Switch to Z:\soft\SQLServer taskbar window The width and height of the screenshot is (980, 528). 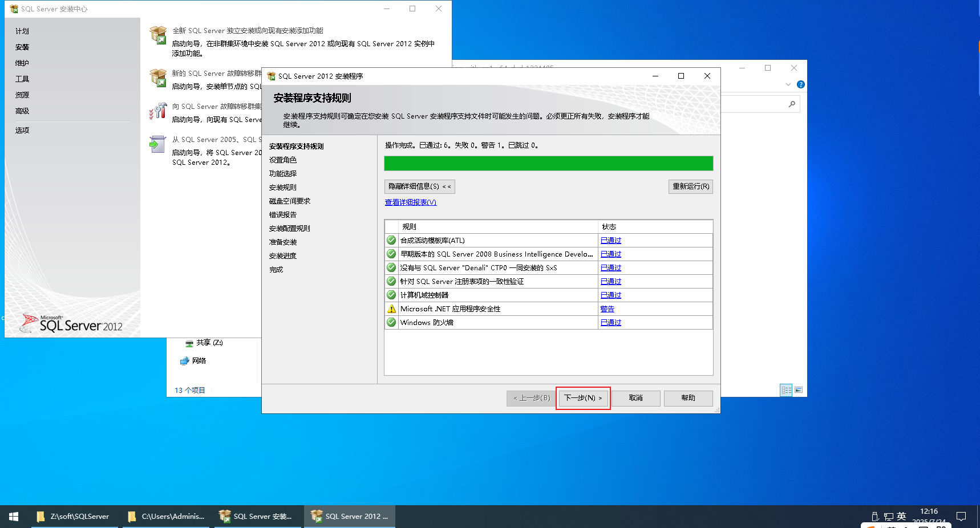pos(74,517)
